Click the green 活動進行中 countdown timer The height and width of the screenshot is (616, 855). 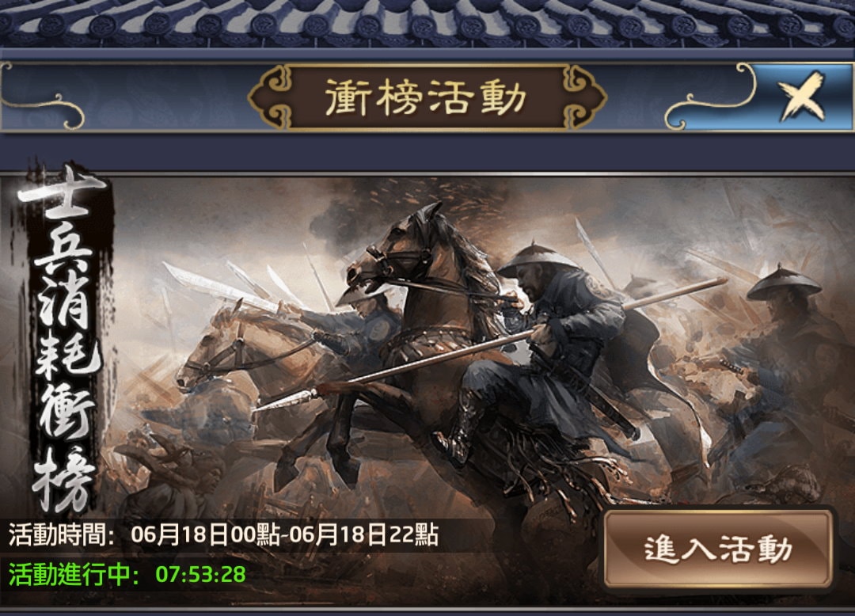click(200, 574)
